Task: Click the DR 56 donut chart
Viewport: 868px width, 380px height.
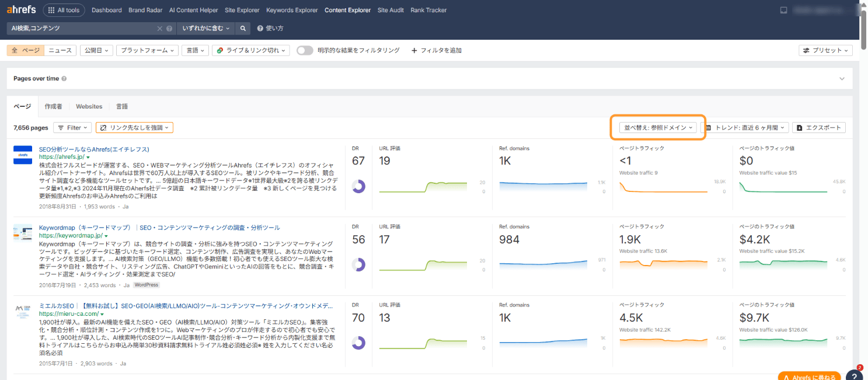Action: click(x=358, y=265)
